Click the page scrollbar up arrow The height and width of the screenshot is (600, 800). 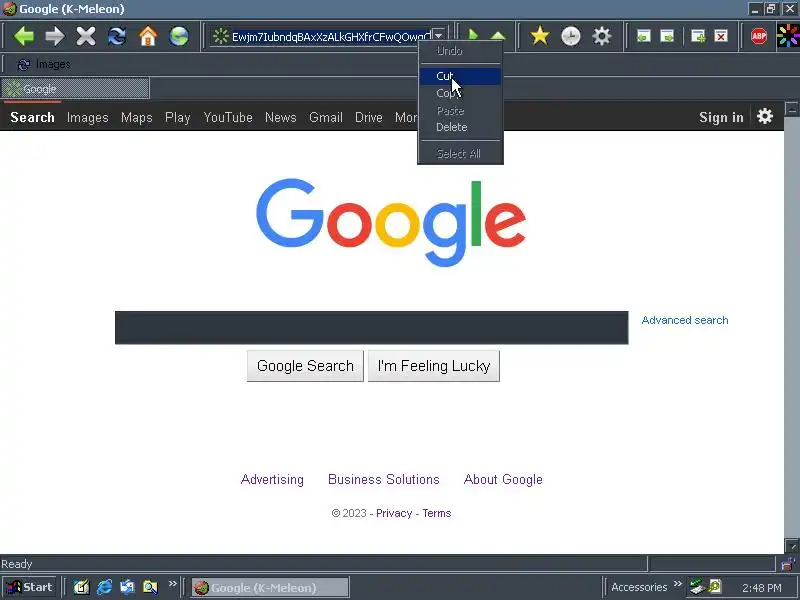(x=792, y=109)
